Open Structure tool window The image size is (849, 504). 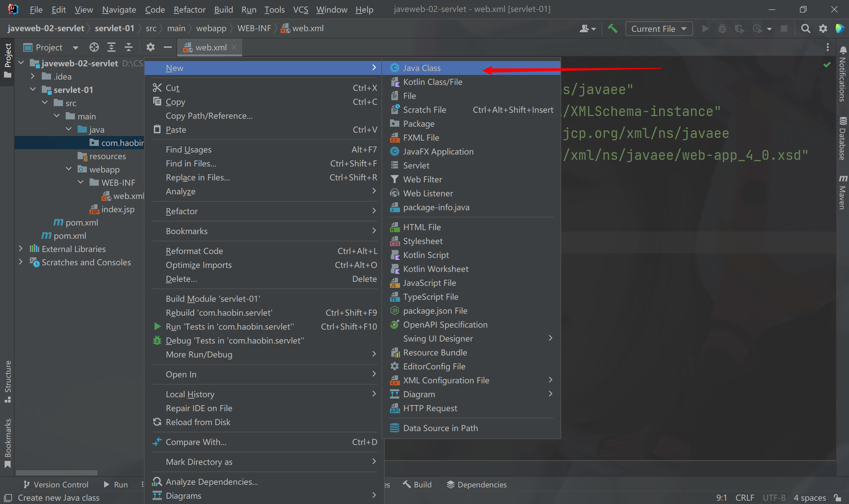click(x=8, y=381)
